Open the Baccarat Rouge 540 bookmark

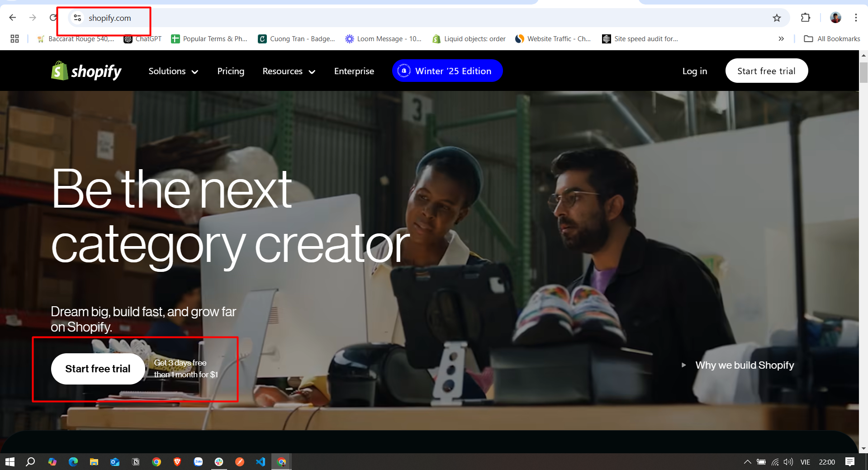[x=76, y=39]
